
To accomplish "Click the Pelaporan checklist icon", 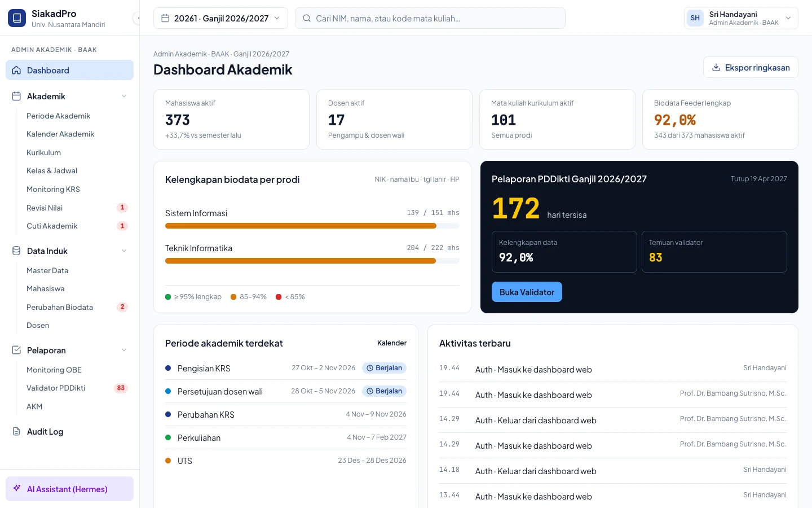I will 16,351.
